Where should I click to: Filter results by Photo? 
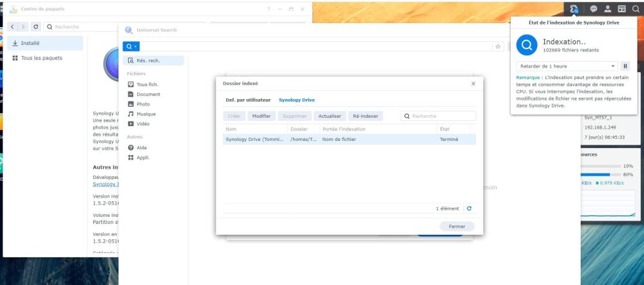click(x=143, y=104)
